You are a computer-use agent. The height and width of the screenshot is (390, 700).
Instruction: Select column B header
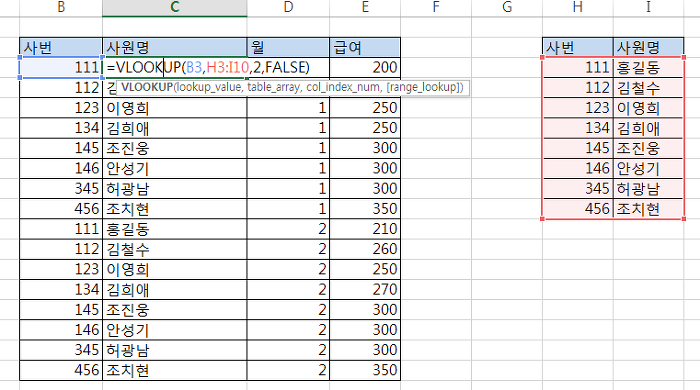(61, 8)
